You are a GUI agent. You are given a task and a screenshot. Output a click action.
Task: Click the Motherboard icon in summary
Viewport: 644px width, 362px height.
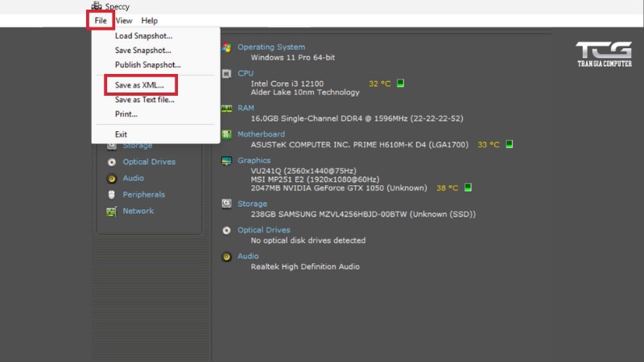[227, 134]
